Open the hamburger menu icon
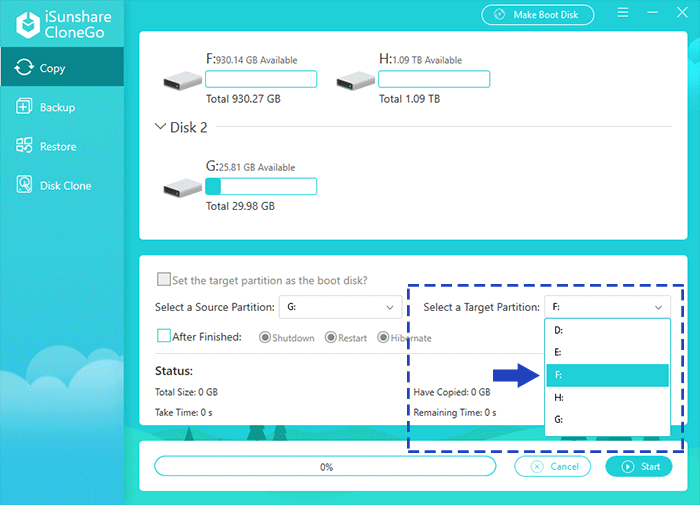Screen dimensions: 700x505 623,13
